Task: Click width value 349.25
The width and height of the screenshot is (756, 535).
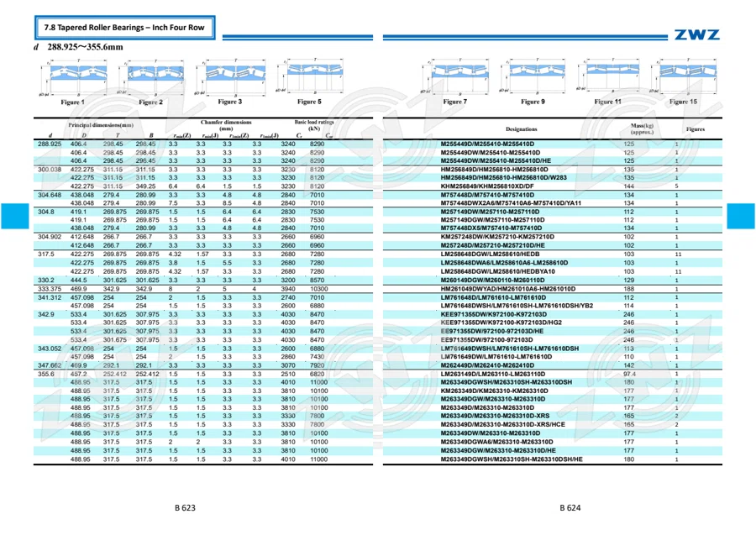Action: click(x=145, y=186)
